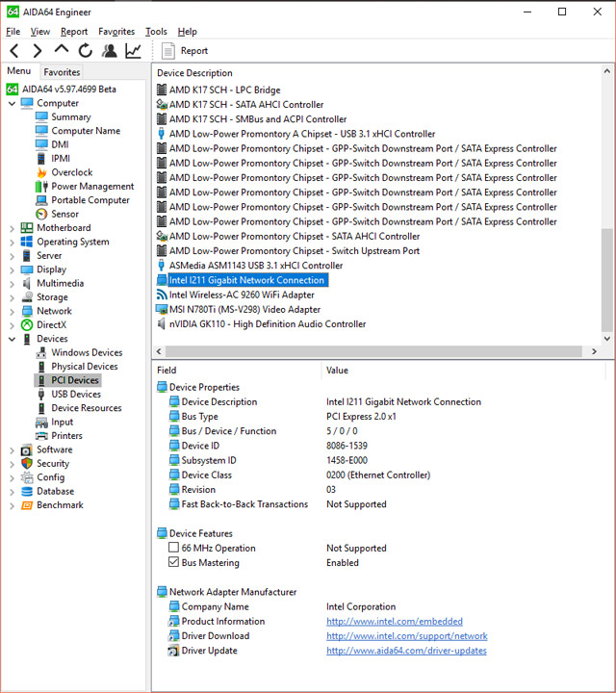Go up one level with the up arrow icon
Screen dimensions: 616x693
[62, 49]
